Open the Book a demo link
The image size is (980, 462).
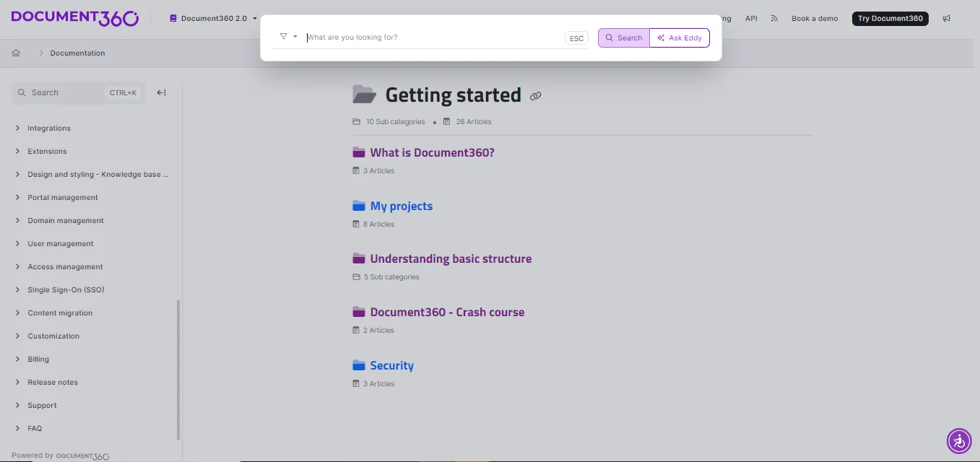point(815,19)
